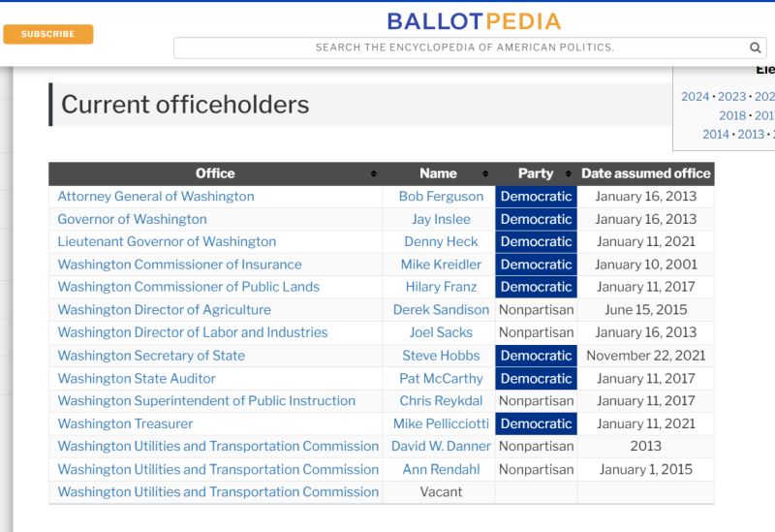Image resolution: width=775 pixels, height=532 pixels.
Task: Open Washington Director of Agriculture link
Action: [164, 309]
